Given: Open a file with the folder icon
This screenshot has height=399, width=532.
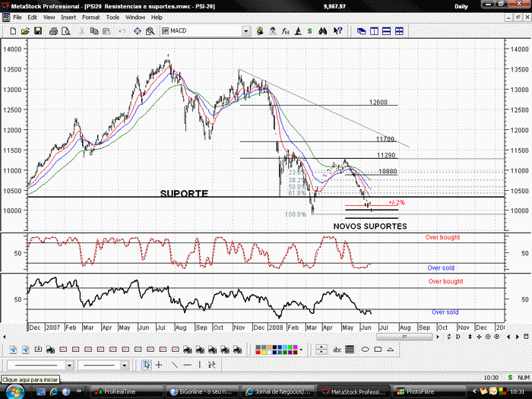Looking at the screenshot, I should tap(25, 31).
